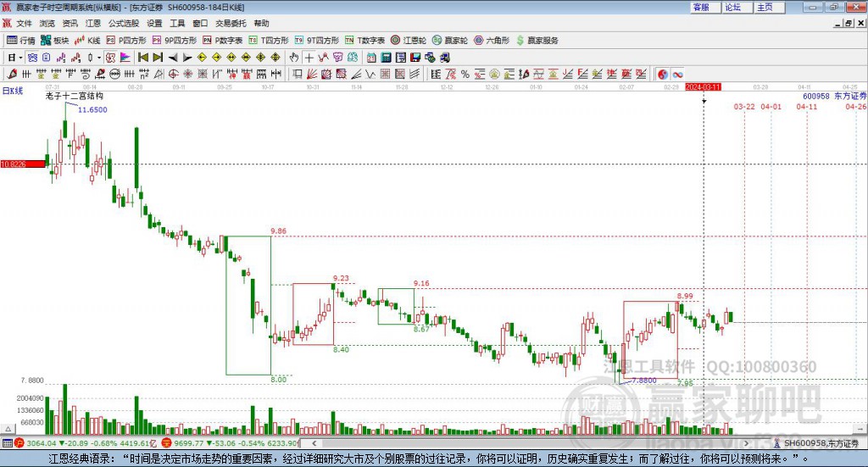Click the 客服 button in title bar
The height and width of the screenshot is (467, 868).
pyautogui.click(x=704, y=7)
